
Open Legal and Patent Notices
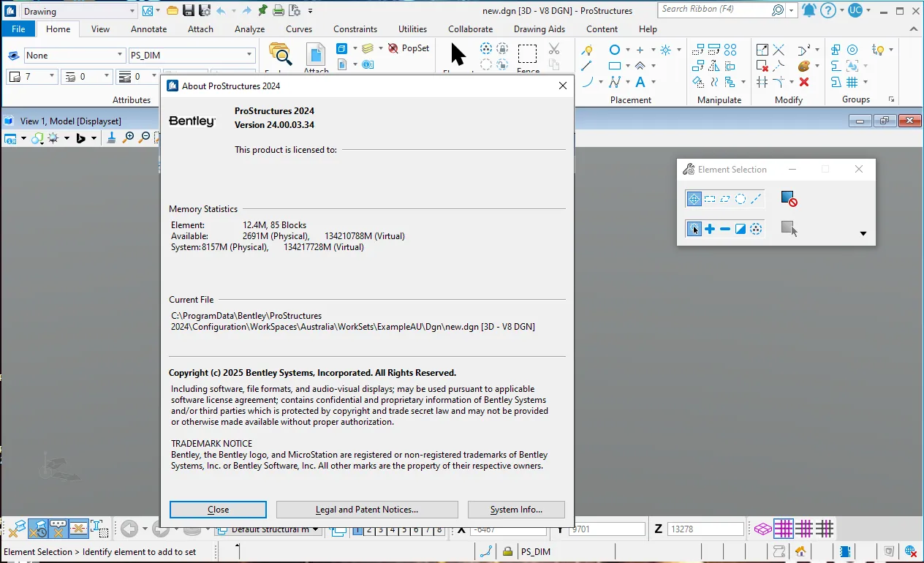[367, 510]
